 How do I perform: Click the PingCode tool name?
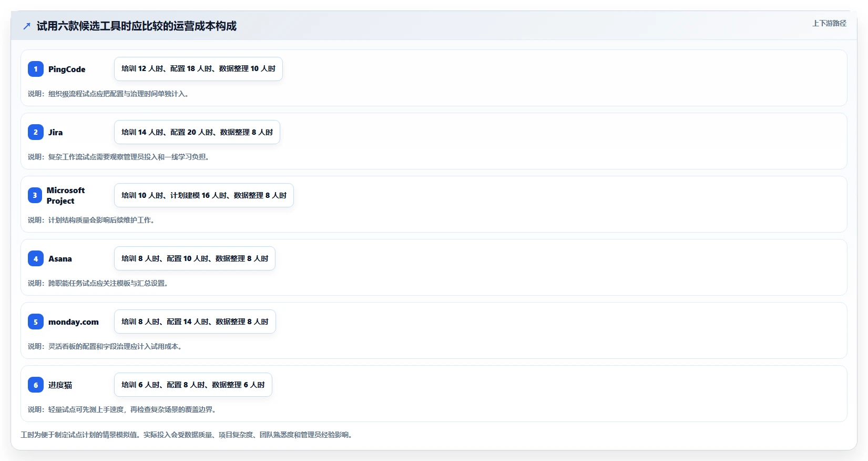click(x=67, y=69)
